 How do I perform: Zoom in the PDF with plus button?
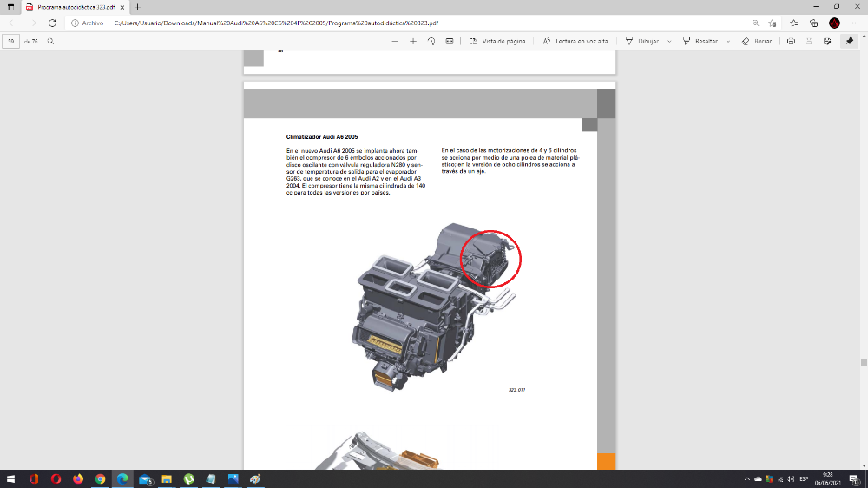413,42
